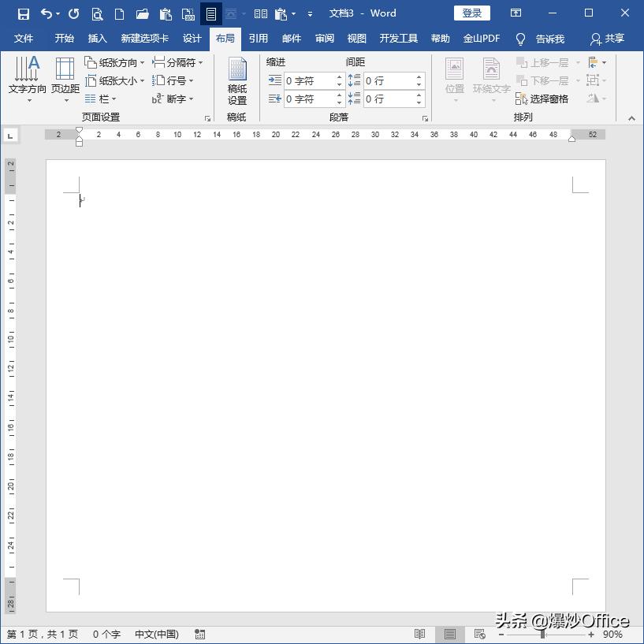
Task: Increase right indent with up arrow
Action: click(x=339, y=95)
